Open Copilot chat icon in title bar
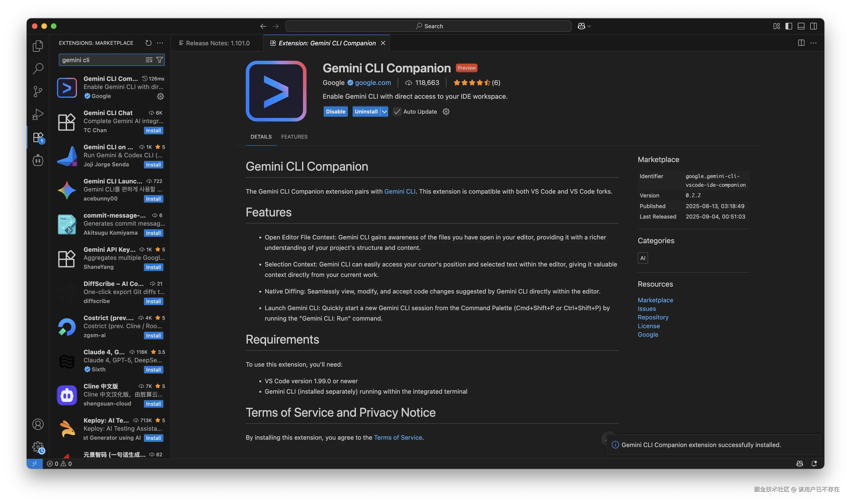851x504 pixels. click(581, 26)
